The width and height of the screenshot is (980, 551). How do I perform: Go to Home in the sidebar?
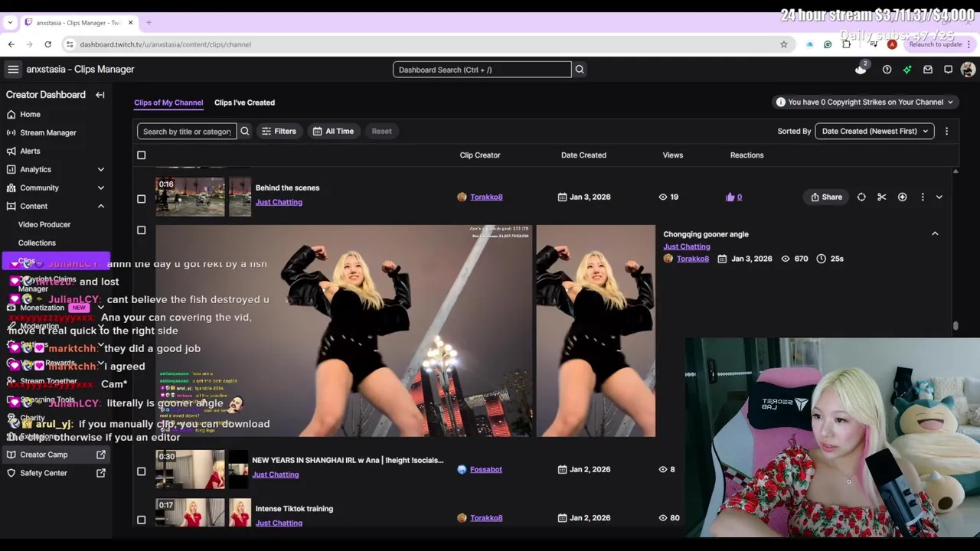(x=30, y=114)
